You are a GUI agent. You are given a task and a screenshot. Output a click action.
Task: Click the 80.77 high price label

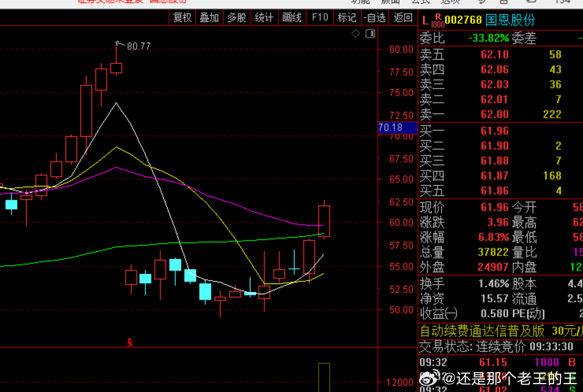click(139, 46)
